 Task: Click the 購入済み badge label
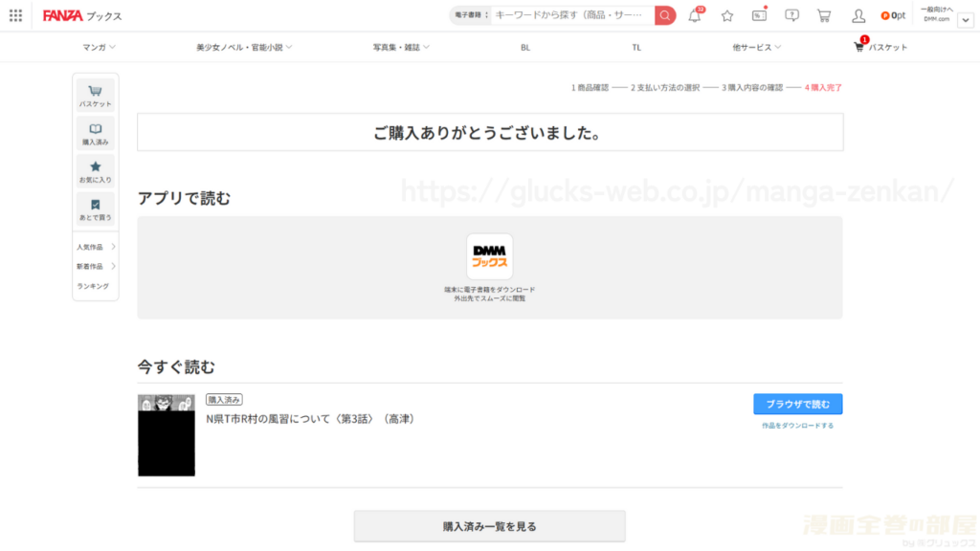coord(224,400)
